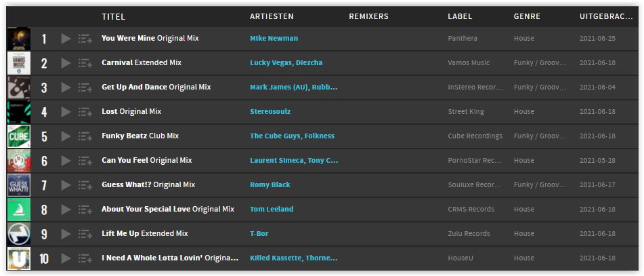This screenshot has width=644, height=276.
Task: Open artist Mike Newman link
Action: point(274,38)
